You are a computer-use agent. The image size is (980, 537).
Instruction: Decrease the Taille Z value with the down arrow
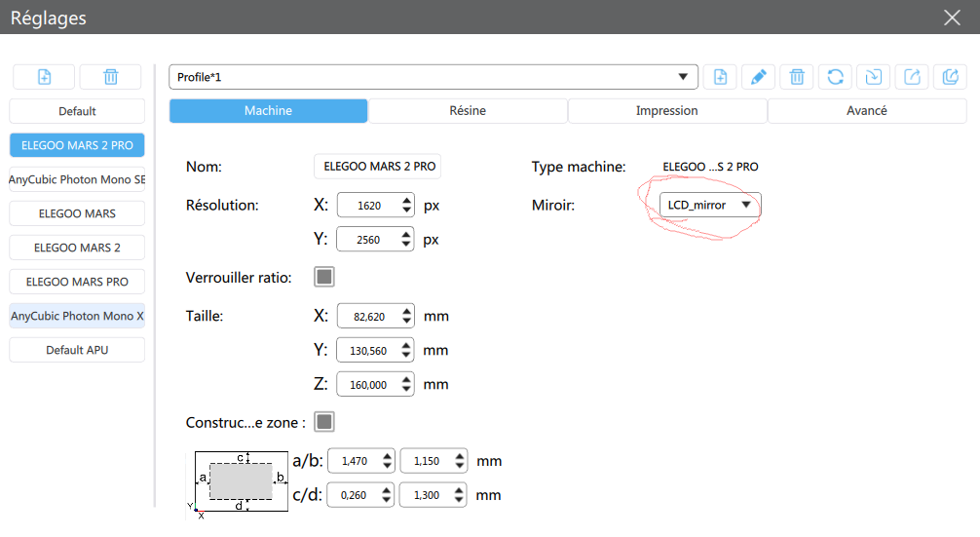[x=407, y=390]
